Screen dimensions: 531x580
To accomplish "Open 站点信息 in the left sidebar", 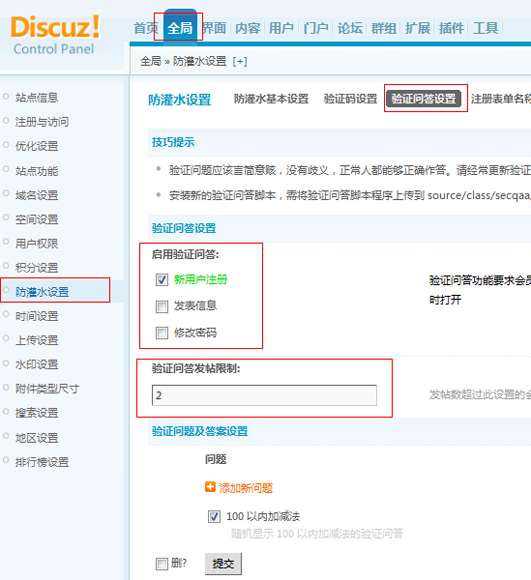I will point(37,98).
